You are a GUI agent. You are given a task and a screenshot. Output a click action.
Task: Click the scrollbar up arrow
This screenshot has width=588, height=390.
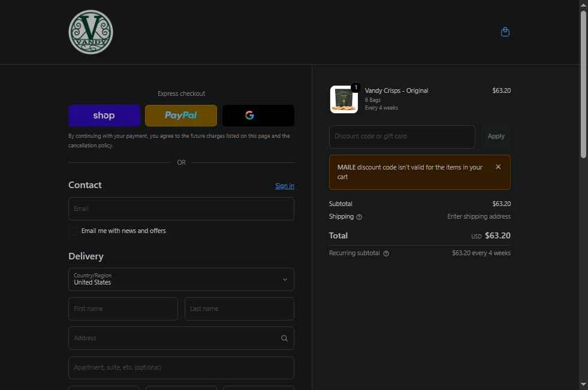583,5
